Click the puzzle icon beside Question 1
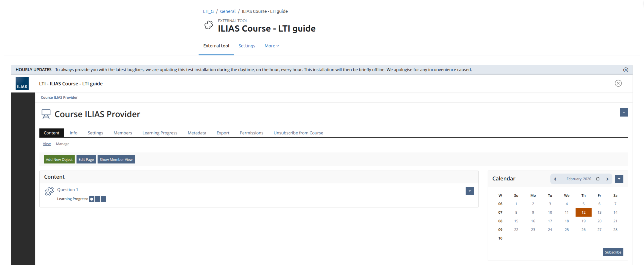This screenshot has height=265, width=644. [x=49, y=191]
